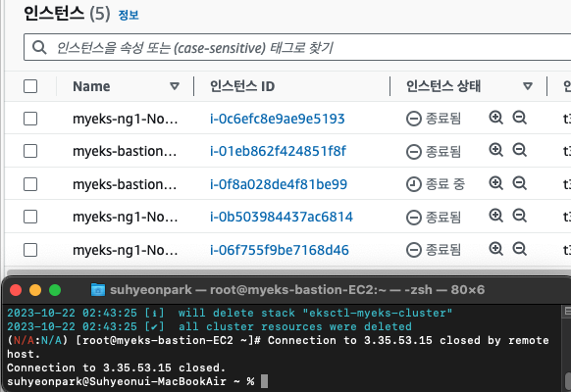Select checkbox for instance i-06f755f9be7168d46
Viewport: 571px width, 392px height.
pyautogui.click(x=30, y=250)
